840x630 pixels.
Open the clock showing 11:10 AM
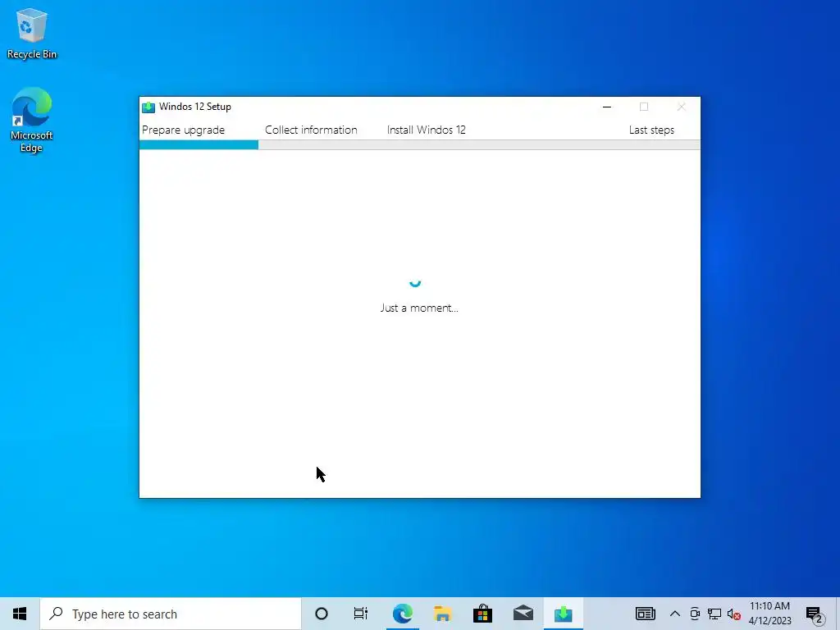(769, 614)
